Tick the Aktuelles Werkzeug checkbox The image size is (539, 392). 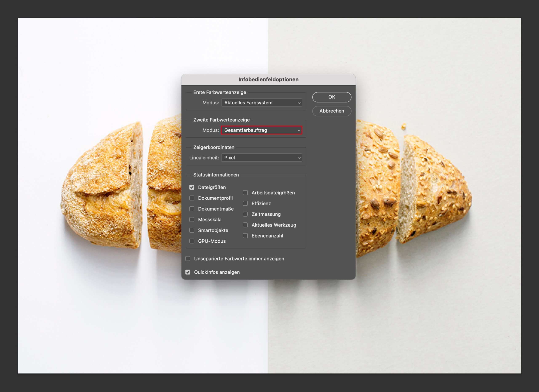[245, 225]
